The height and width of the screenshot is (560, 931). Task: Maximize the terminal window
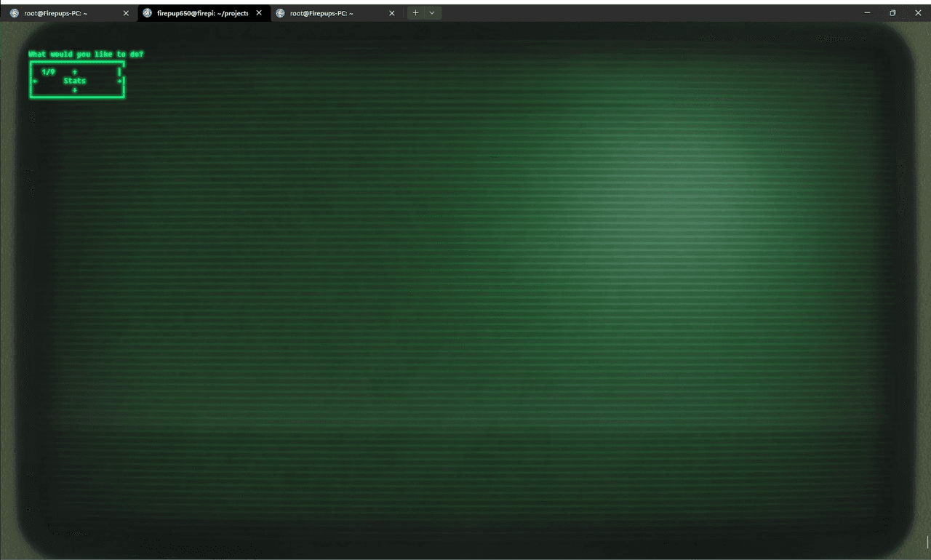tap(892, 13)
